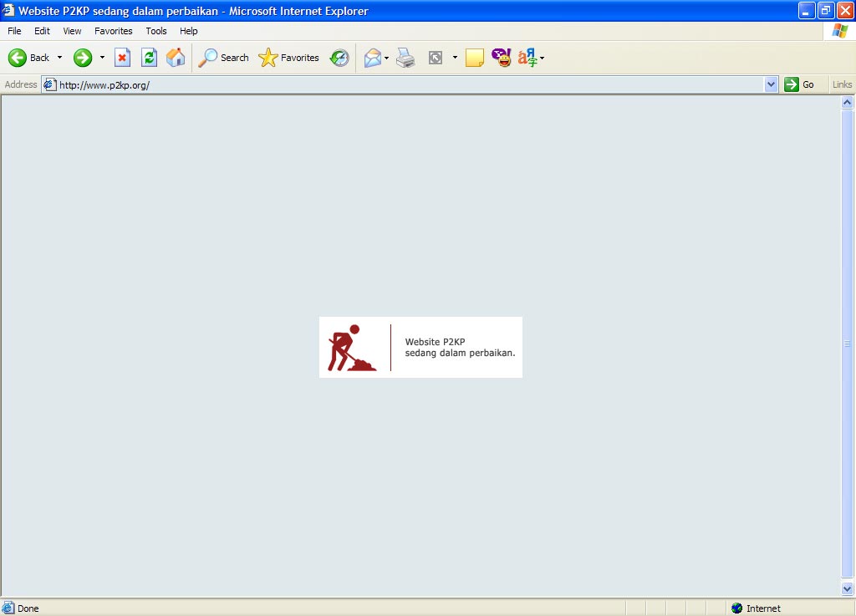The image size is (856, 616).
Task: Expand the Forward button history dropdown
Action: [x=102, y=58]
